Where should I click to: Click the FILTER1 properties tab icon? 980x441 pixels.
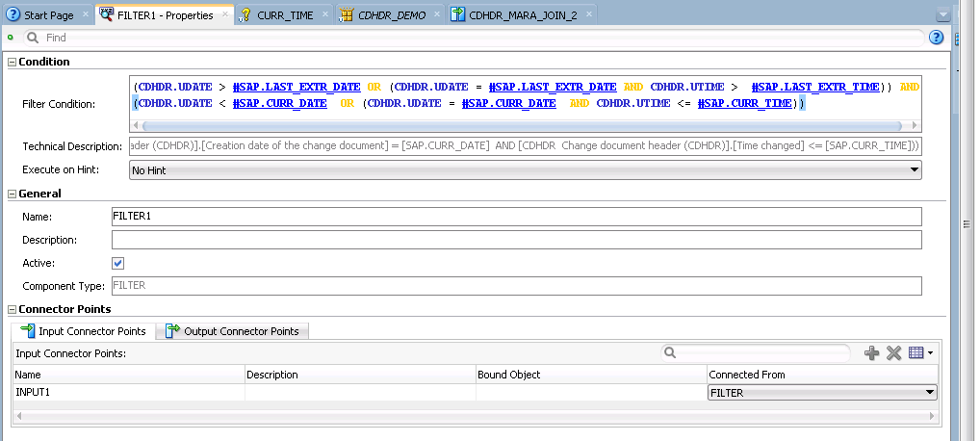tap(107, 15)
